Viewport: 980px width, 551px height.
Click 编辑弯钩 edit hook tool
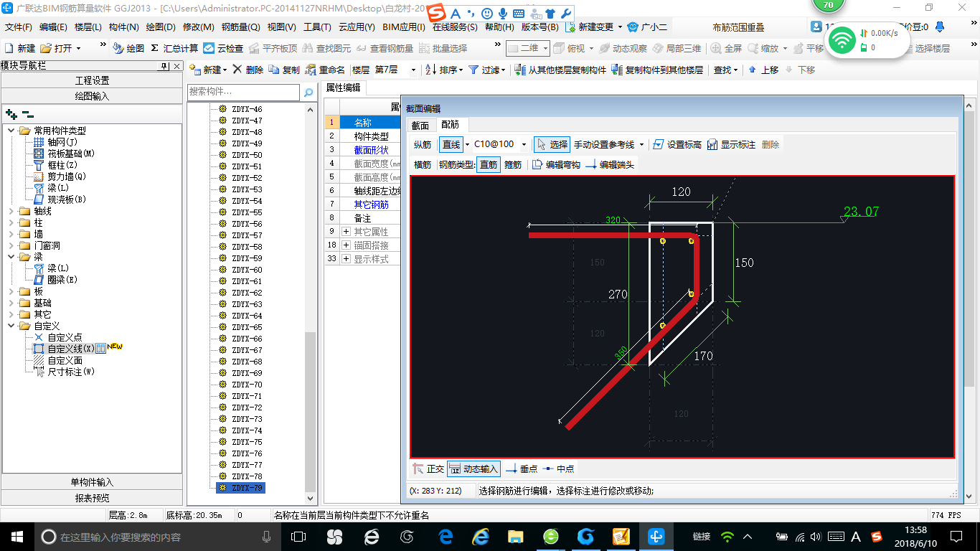click(556, 164)
